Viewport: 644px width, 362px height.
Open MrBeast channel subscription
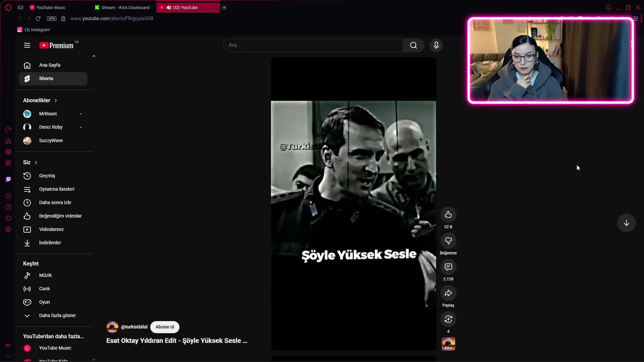click(x=53, y=114)
